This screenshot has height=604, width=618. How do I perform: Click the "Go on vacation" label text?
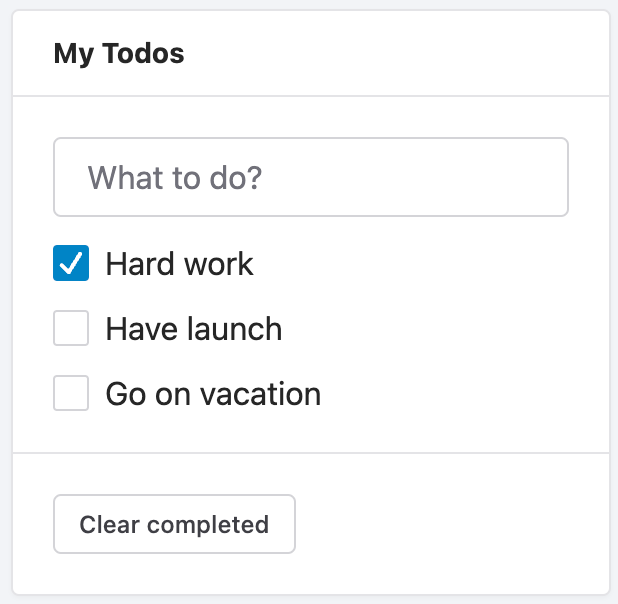[x=213, y=394]
